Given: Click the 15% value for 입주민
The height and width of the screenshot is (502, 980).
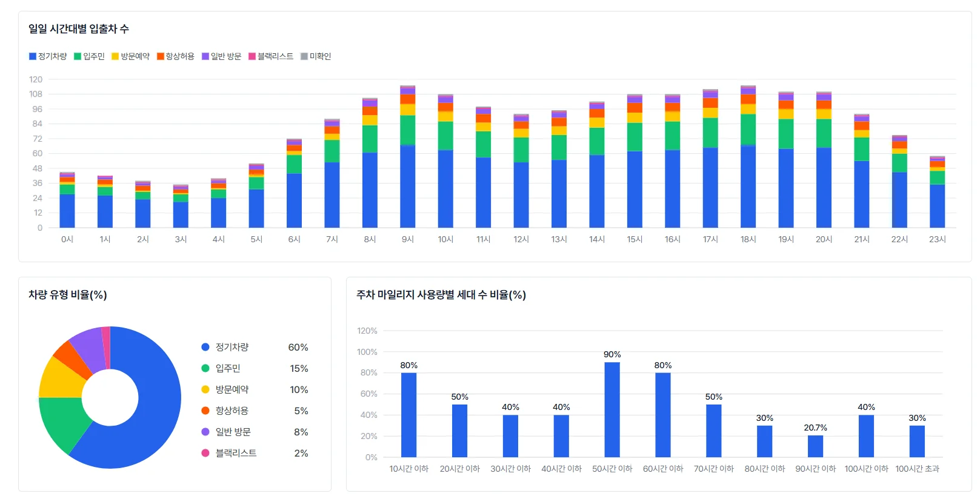Looking at the screenshot, I should click(x=299, y=368).
